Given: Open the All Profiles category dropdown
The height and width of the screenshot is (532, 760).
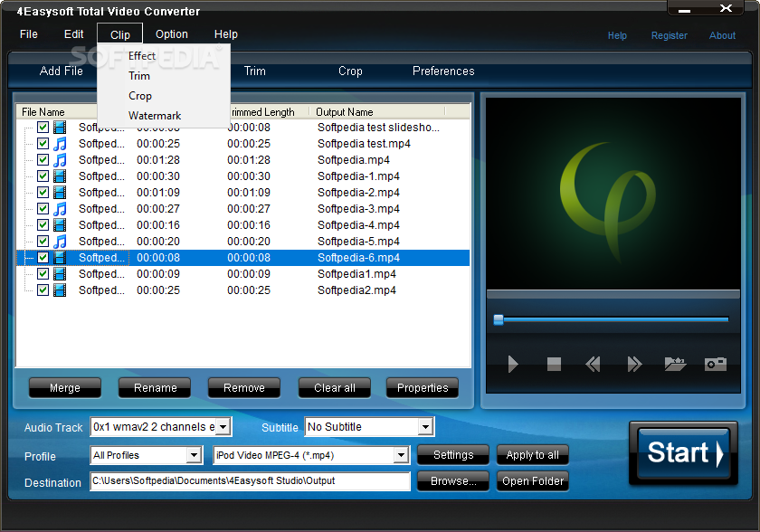Looking at the screenshot, I should (194, 455).
